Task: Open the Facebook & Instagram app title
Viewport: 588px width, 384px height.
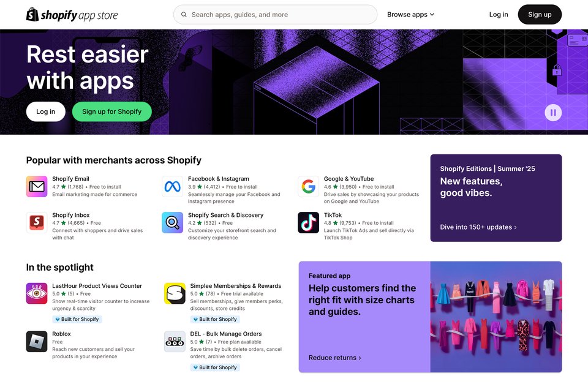Action: tap(218, 179)
